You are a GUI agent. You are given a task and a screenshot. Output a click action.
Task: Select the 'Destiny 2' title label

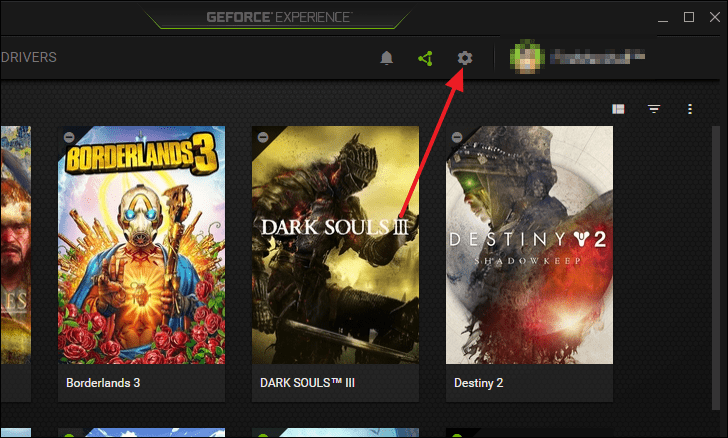pyautogui.click(x=479, y=383)
